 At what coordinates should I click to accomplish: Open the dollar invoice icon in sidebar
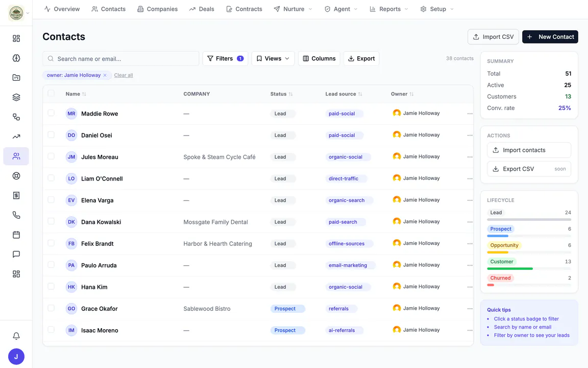click(x=16, y=195)
